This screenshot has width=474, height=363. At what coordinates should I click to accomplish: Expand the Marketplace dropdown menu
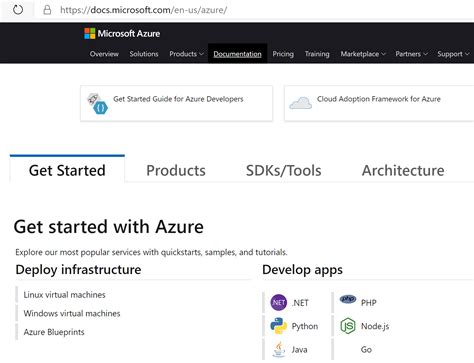[363, 54]
